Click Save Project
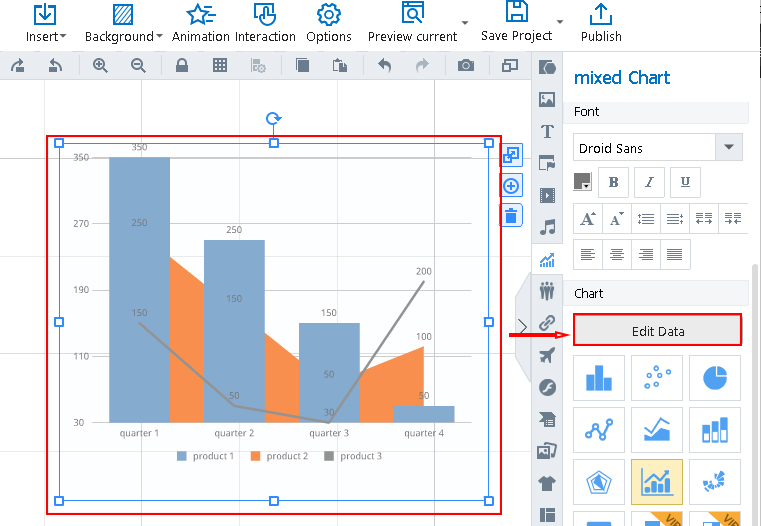 tap(516, 22)
